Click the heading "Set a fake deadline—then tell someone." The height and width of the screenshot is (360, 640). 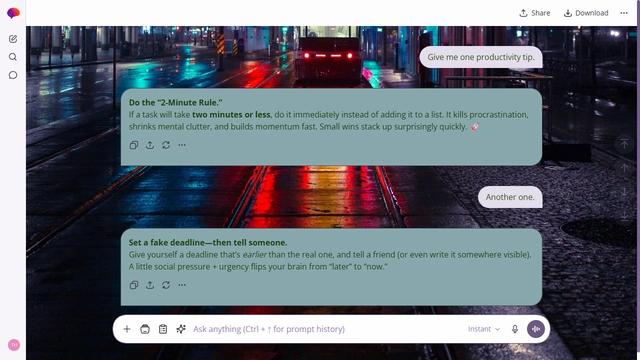click(x=208, y=242)
